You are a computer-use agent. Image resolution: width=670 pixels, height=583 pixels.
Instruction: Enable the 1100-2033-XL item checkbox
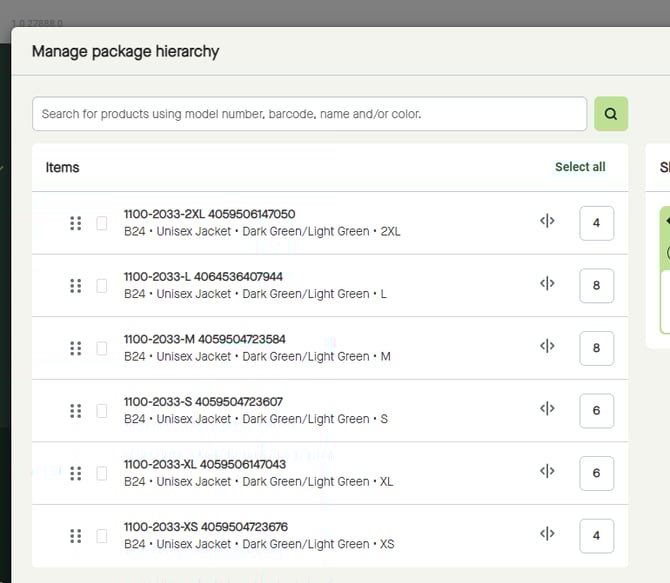(x=101, y=473)
